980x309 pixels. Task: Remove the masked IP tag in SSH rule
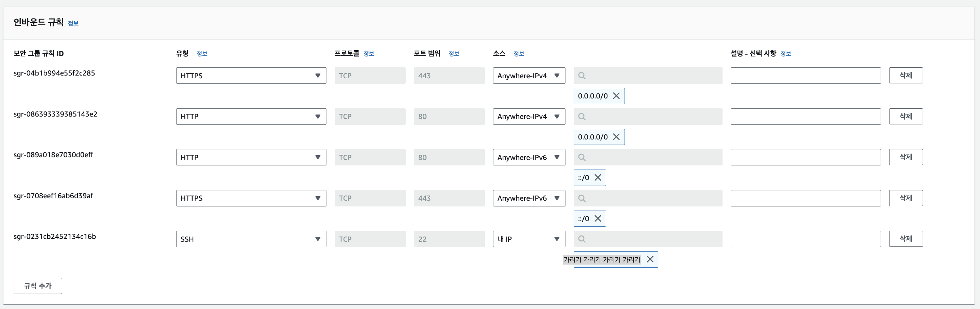click(x=650, y=259)
